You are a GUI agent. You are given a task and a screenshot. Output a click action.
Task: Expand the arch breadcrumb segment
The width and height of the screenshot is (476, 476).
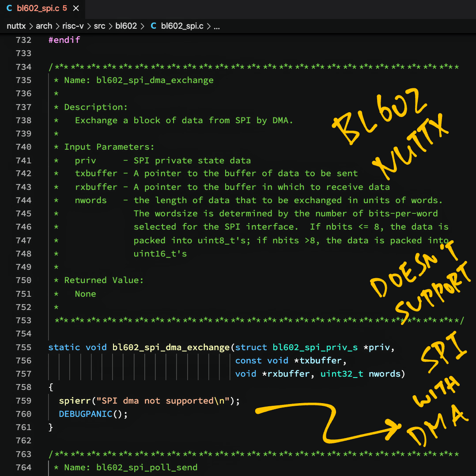point(44,26)
